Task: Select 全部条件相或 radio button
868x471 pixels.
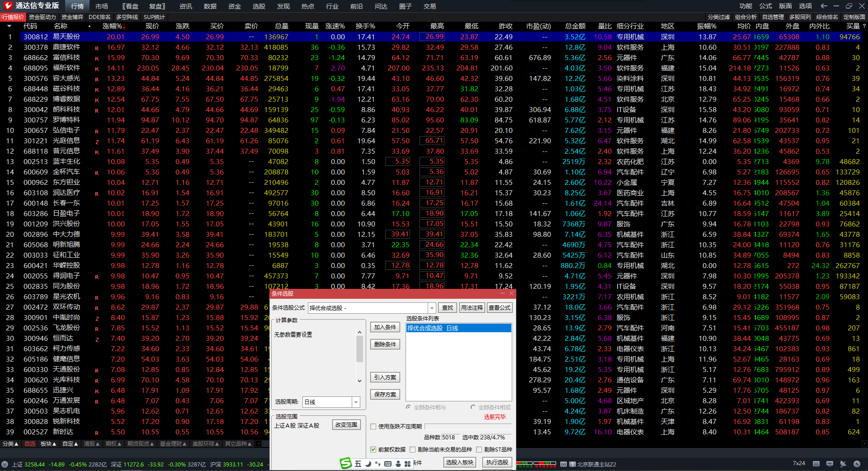Action: coord(473,407)
